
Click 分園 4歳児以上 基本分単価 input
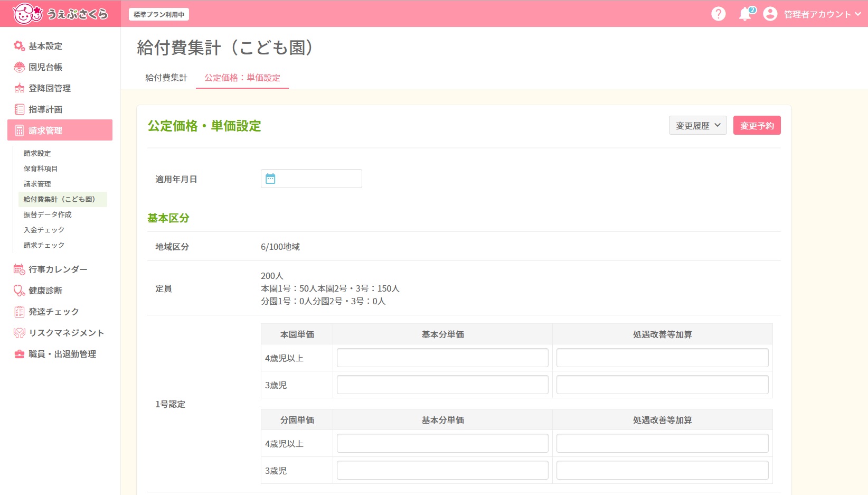[442, 443]
